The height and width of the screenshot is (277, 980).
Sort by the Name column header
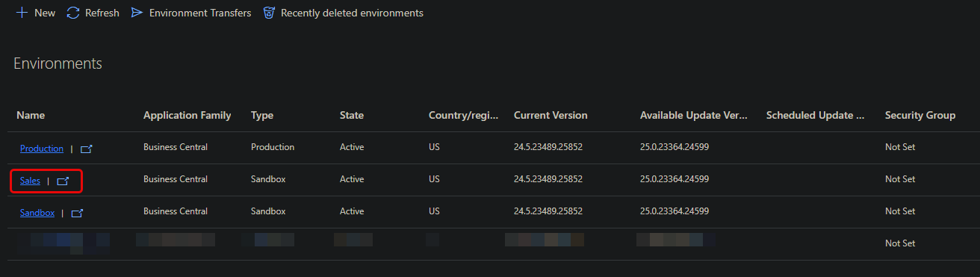coord(31,115)
